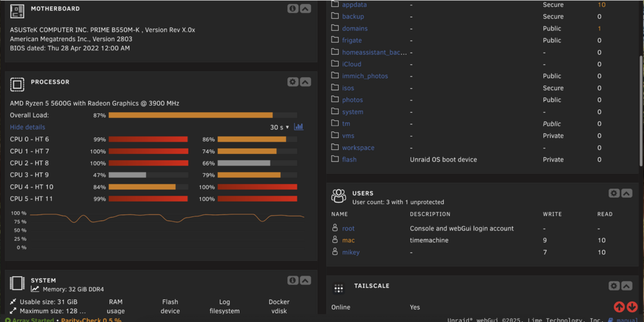Open the isos share
644x322 pixels.
(x=348, y=88)
